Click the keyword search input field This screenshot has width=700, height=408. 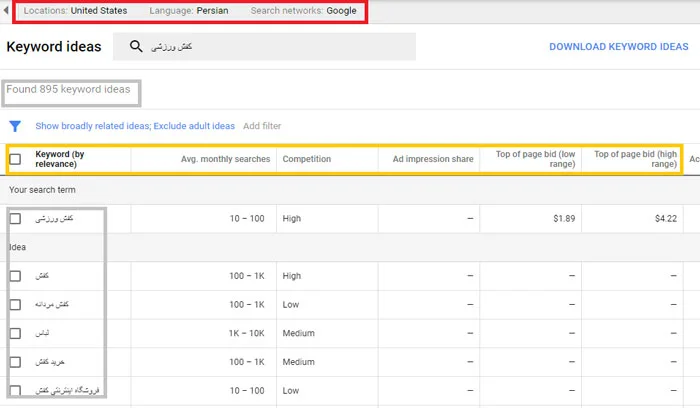point(264,46)
